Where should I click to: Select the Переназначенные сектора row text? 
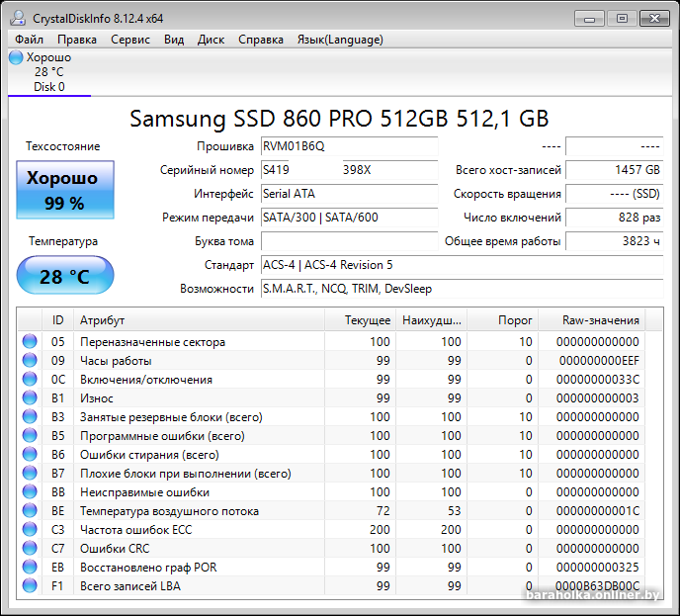point(152,342)
